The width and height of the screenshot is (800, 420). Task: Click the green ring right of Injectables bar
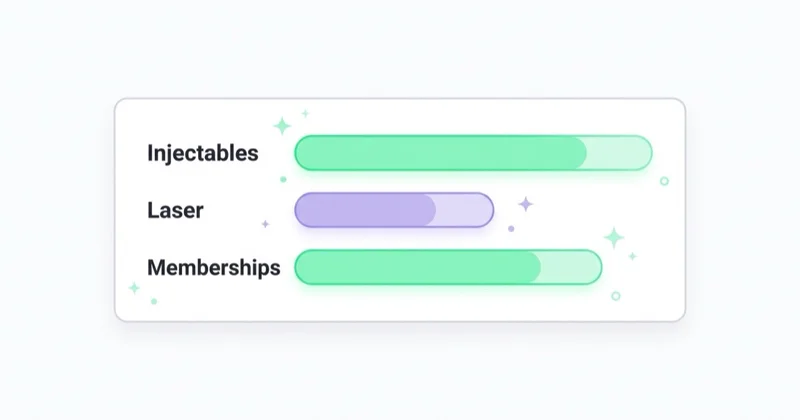click(664, 181)
